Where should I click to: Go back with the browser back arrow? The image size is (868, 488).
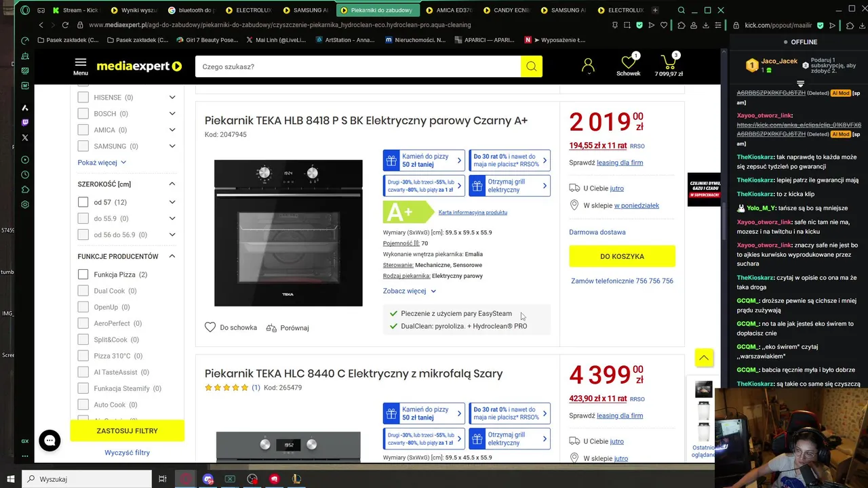(41, 25)
